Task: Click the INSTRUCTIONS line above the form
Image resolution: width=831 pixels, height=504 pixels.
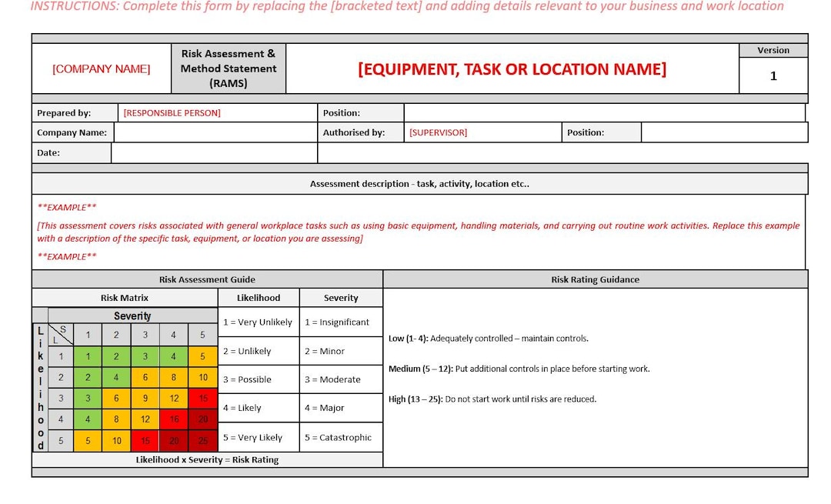Action: coord(407,6)
